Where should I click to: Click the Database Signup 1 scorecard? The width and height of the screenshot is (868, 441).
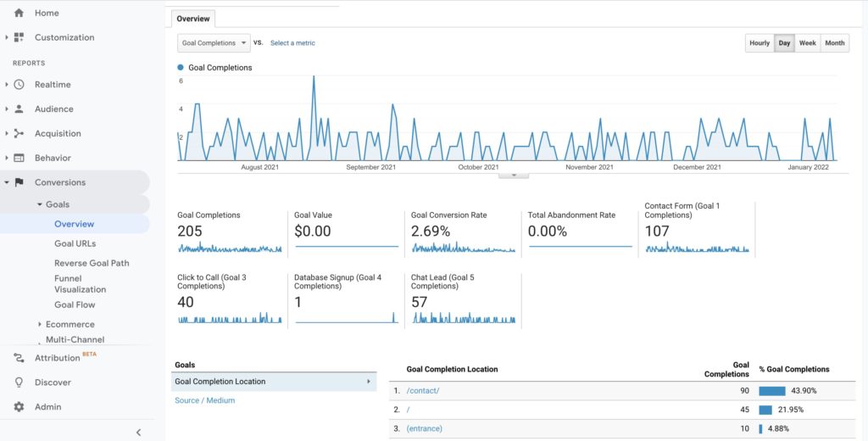tap(346, 299)
